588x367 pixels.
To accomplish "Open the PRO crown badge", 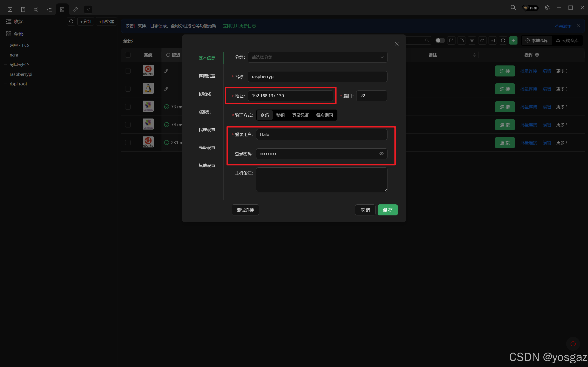I will [x=530, y=8].
